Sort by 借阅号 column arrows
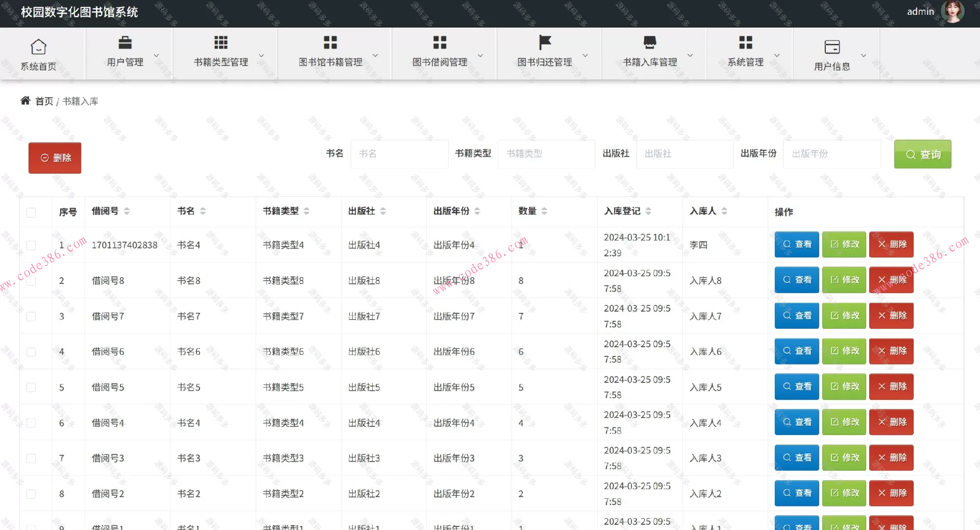This screenshot has height=530, width=980. (127, 211)
